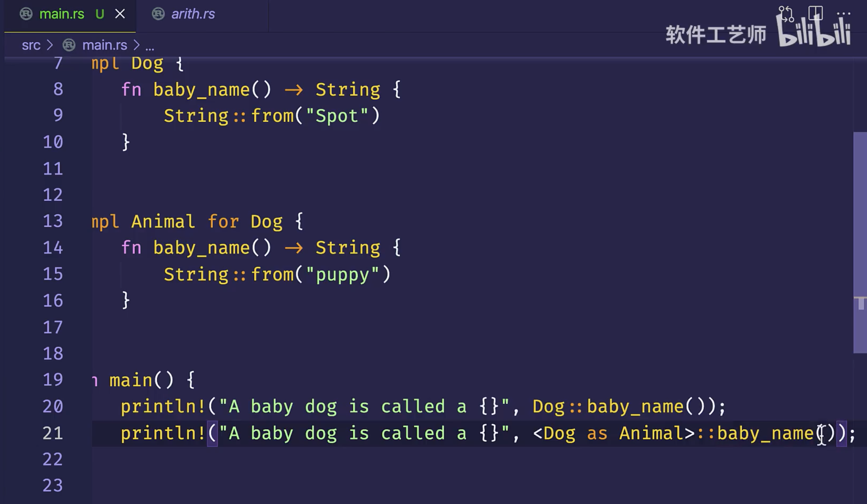Open the src folder breadcrumb
867x504 pixels.
pyautogui.click(x=31, y=45)
